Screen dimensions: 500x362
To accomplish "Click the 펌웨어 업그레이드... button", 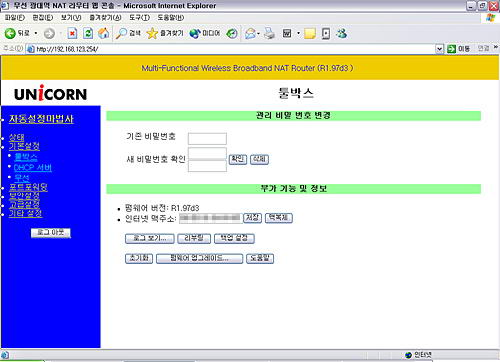I will 199,259.
